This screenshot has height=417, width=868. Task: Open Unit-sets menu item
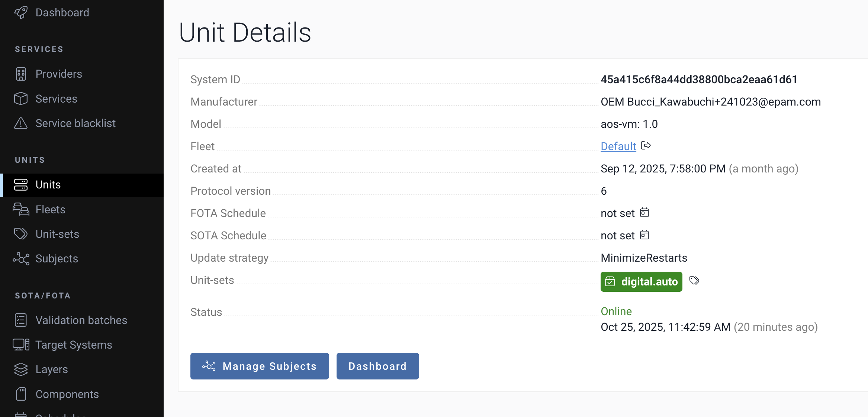(57, 234)
